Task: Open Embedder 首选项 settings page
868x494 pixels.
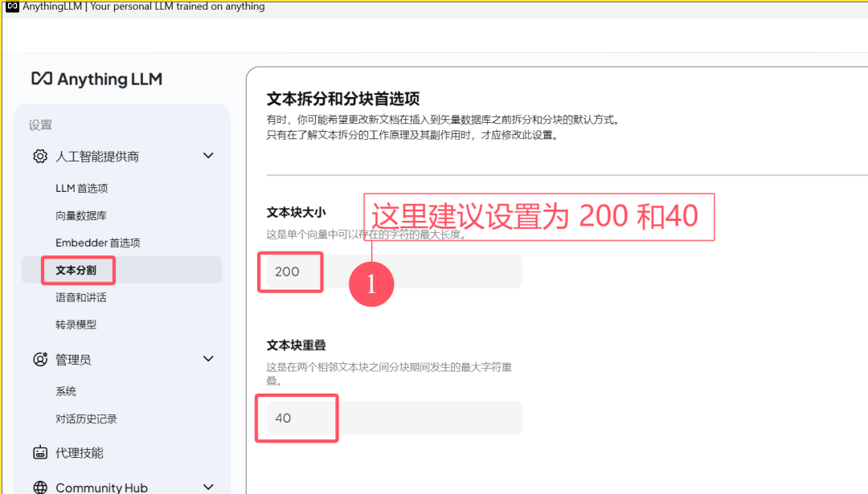Action: (x=97, y=243)
